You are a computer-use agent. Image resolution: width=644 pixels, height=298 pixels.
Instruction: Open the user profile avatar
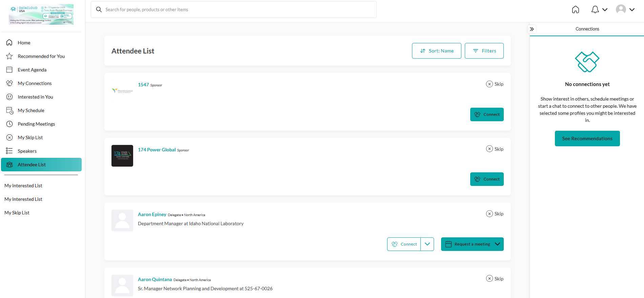(x=621, y=9)
